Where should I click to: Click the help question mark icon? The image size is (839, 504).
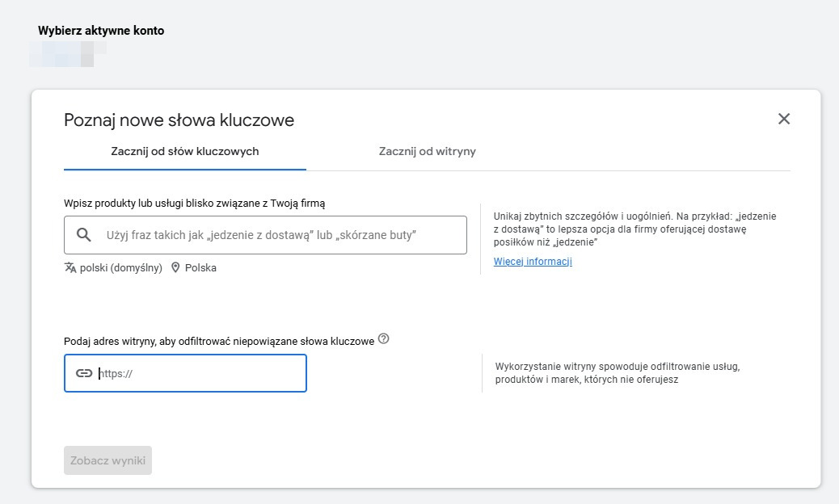click(383, 339)
